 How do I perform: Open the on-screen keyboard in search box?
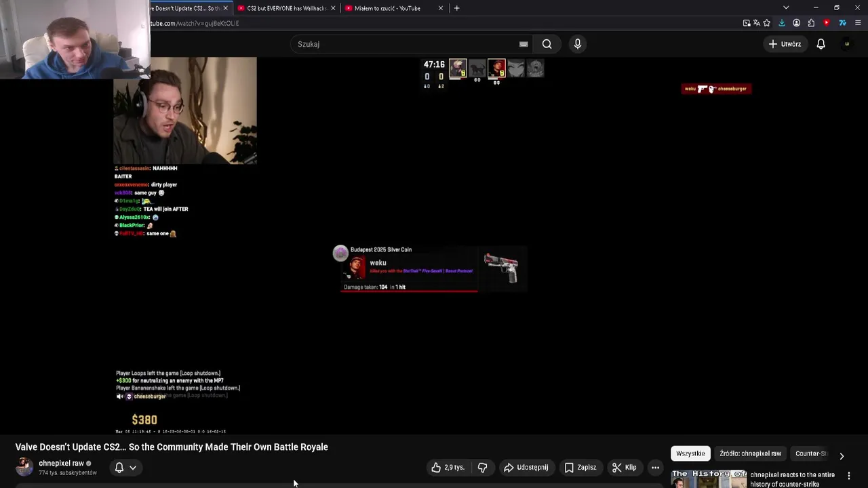(x=524, y=44)
